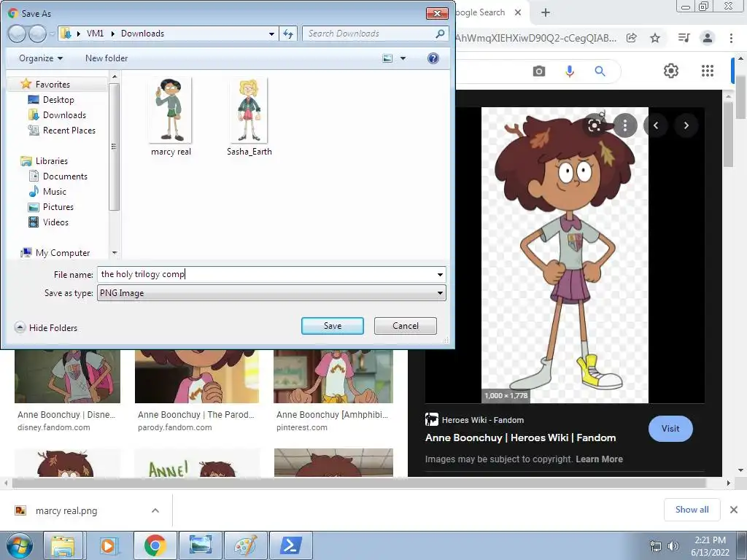Open image preview three-dot options
Screen dimensions: 747x560
(624, 125)
